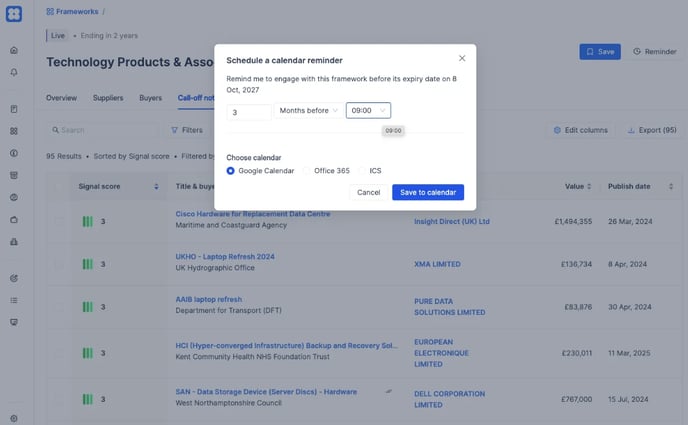This screenshot has height=425, width=688.
Task: Click the 09:00 tooltip label
Action: (393, 131)
